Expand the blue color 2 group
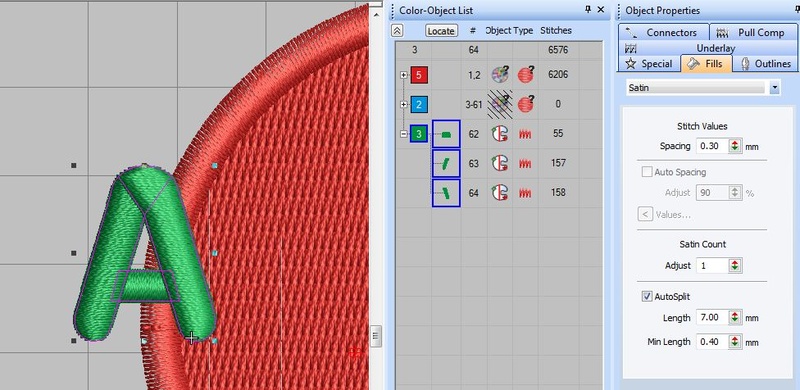This screenshot has width=800, height=390. click(405, 105)
